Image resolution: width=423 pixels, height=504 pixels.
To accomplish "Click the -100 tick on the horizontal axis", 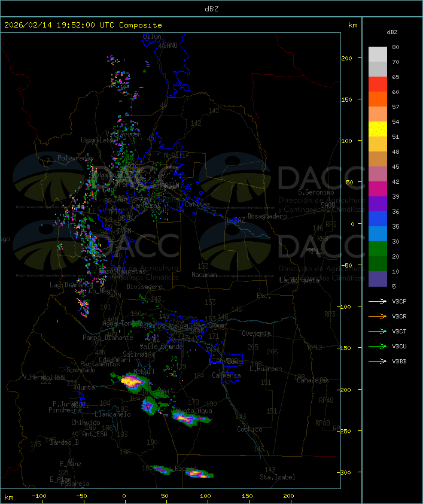I will 39,496.
